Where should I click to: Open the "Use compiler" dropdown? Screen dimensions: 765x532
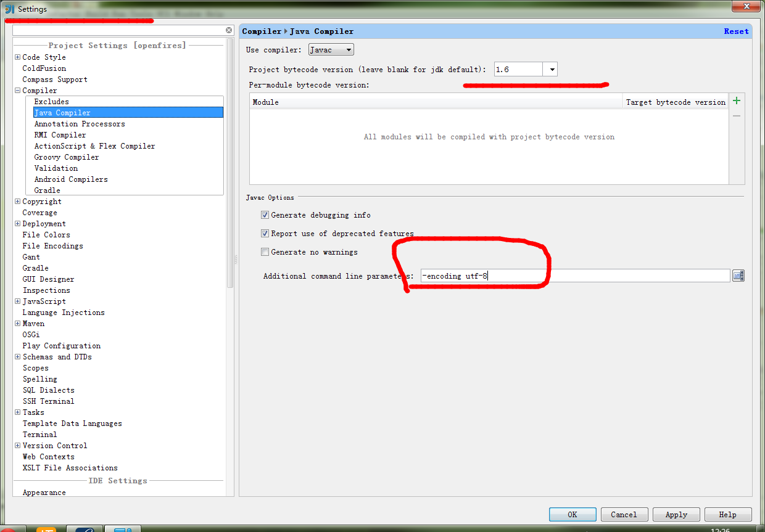click(x=331, y=49)
